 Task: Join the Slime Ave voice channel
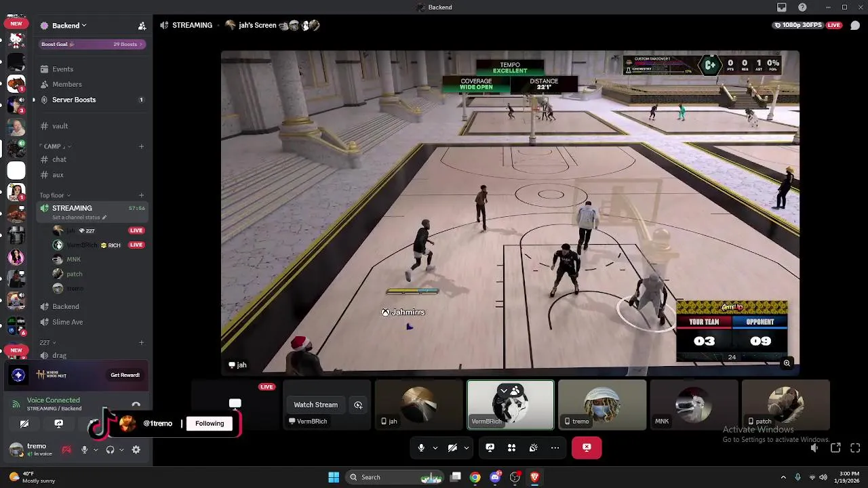pyautogui.click(x=92, y=322)
